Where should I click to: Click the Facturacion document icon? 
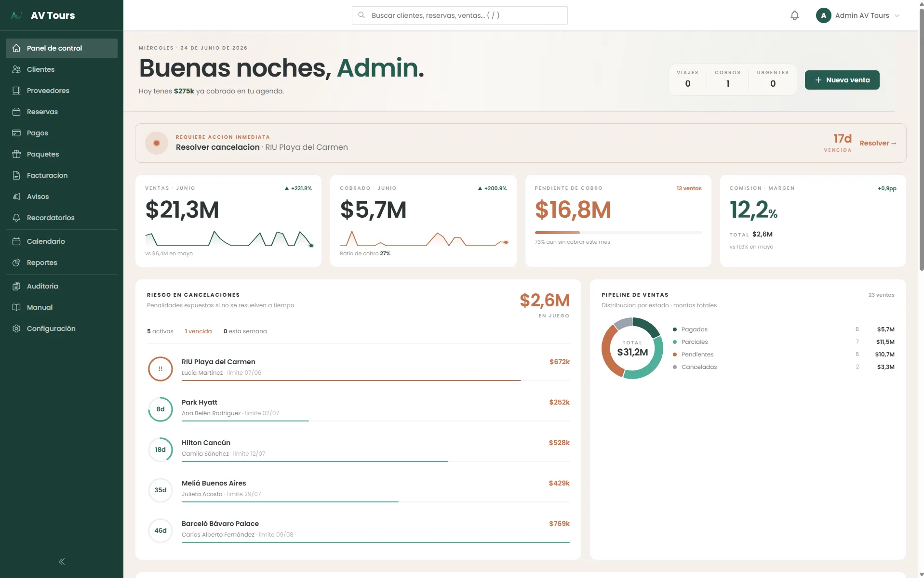coord(16,175)
